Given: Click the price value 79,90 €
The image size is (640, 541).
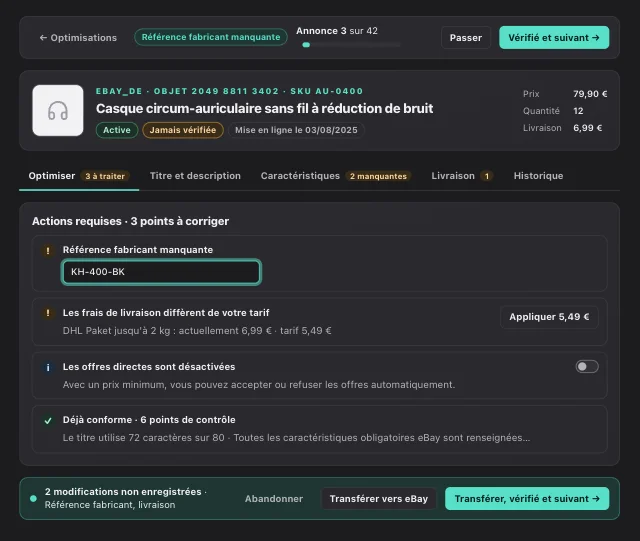Looking at the screenshot, I should coord(590,94).
